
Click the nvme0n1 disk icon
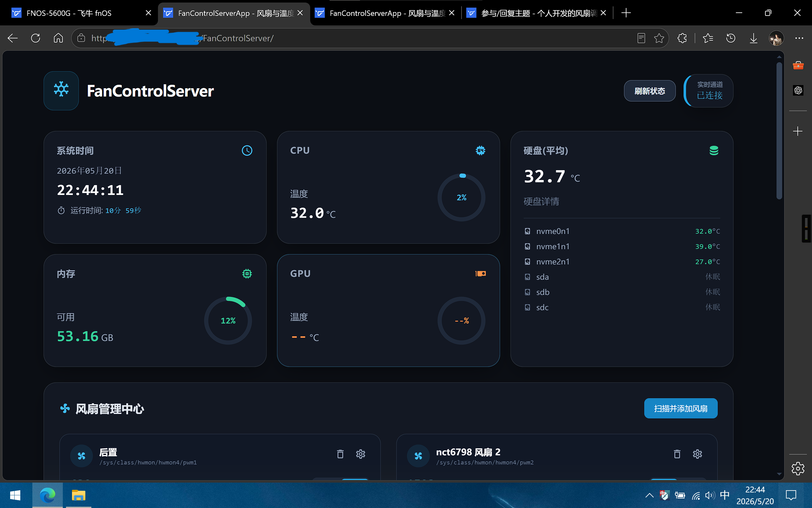click(x=527, y=231)
